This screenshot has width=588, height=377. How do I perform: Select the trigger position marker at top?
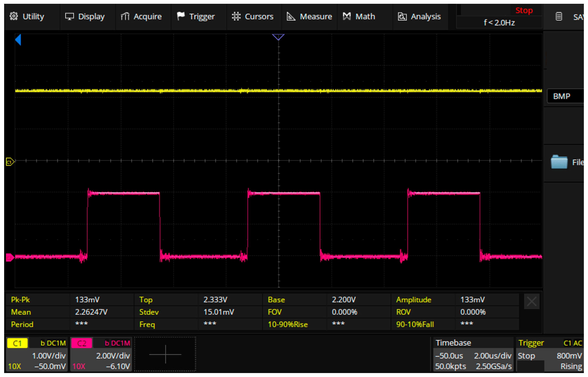(278, 37)
